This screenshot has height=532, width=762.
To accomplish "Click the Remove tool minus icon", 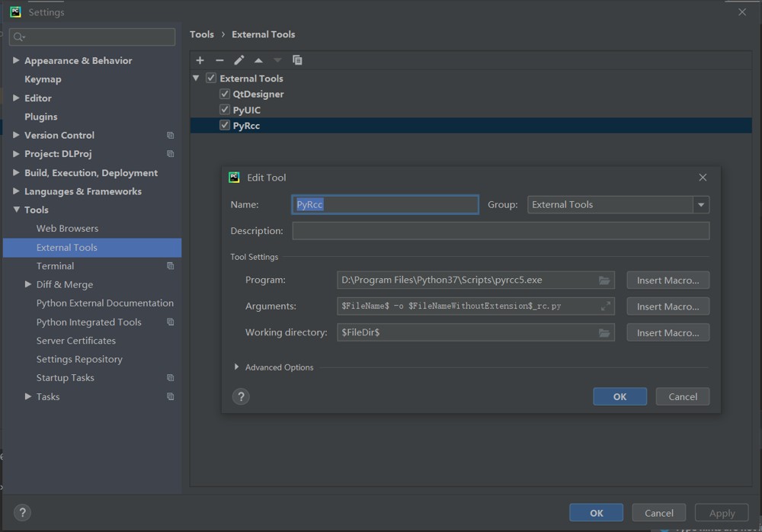I will [x=219, y=60].
